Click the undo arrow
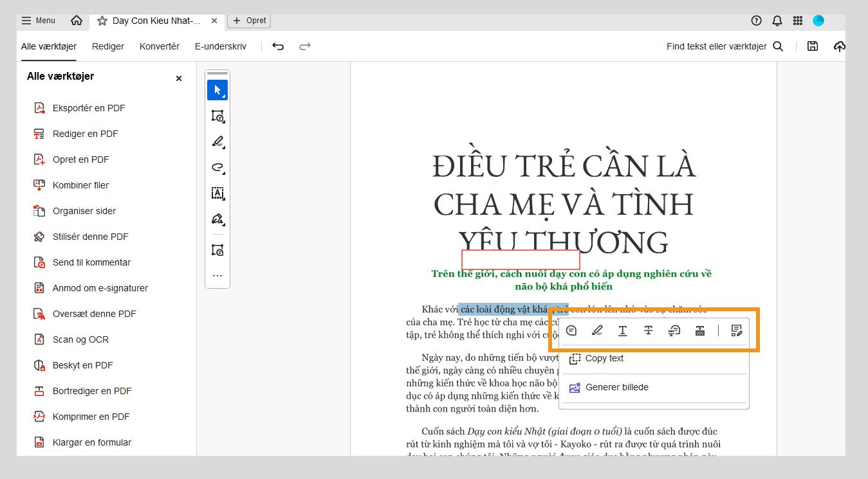This screenshot has height=479, width=868. click(x=278, y=46)
